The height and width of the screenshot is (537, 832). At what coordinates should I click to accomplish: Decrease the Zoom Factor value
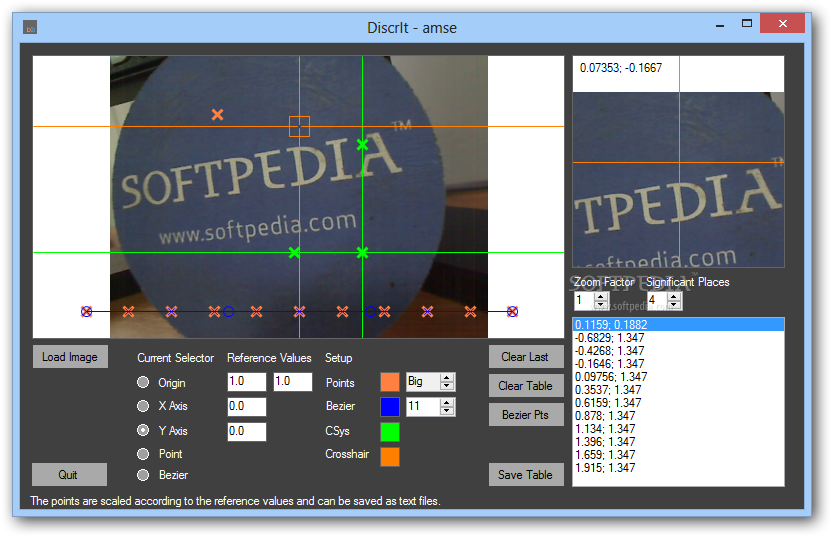[601, 305]
